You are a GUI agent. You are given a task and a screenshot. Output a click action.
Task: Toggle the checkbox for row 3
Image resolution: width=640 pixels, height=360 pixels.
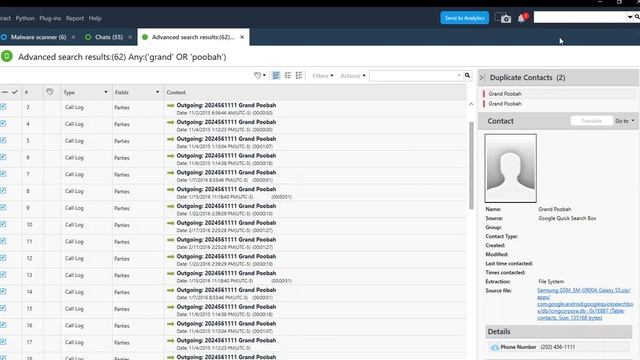pos(3,107)
